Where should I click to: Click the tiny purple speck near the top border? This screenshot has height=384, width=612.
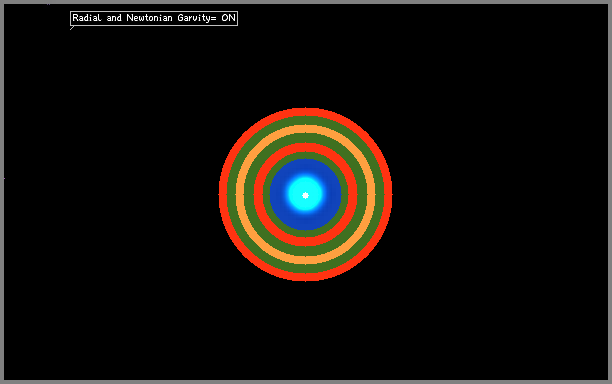click(48, 4)
